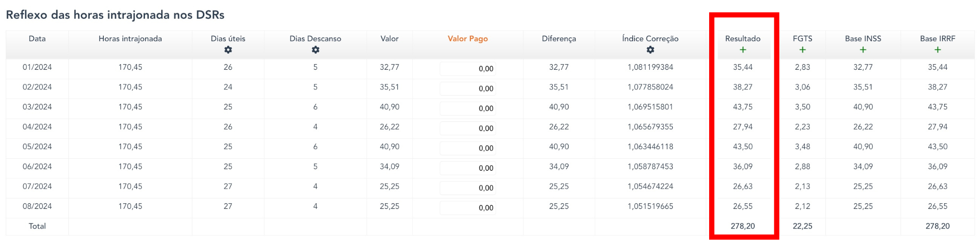Click the plus icon under Base IRRF
The image size is (980, 240).
(x=937, y=50)
